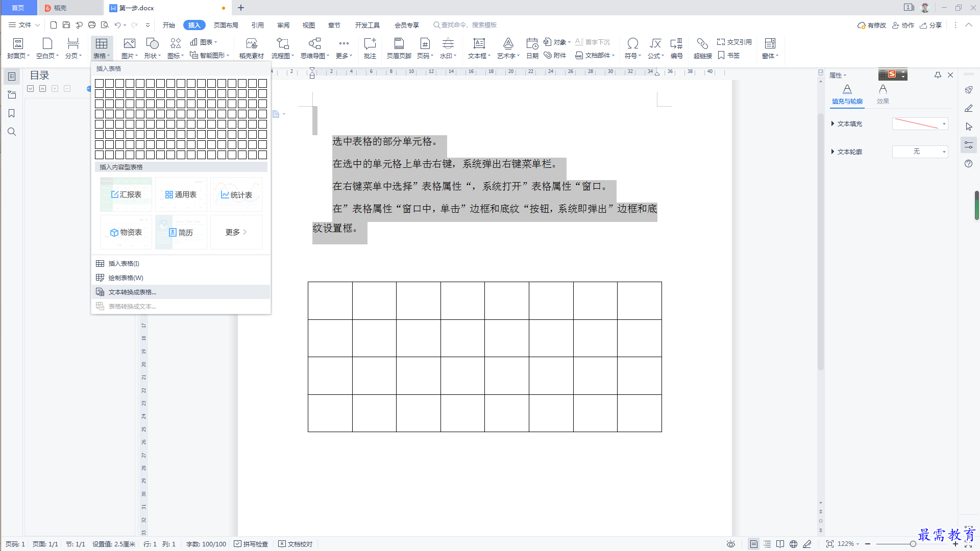The width and height of the screenshot is (980, 551).
Task: Insert the date (日期)
Action: [532, 48]
